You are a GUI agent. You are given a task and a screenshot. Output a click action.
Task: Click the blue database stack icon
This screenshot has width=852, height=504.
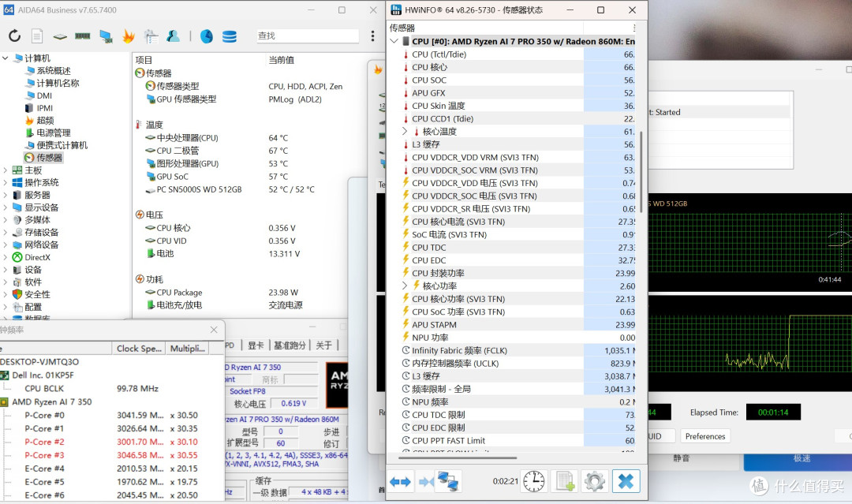click(x=230, y=36)
